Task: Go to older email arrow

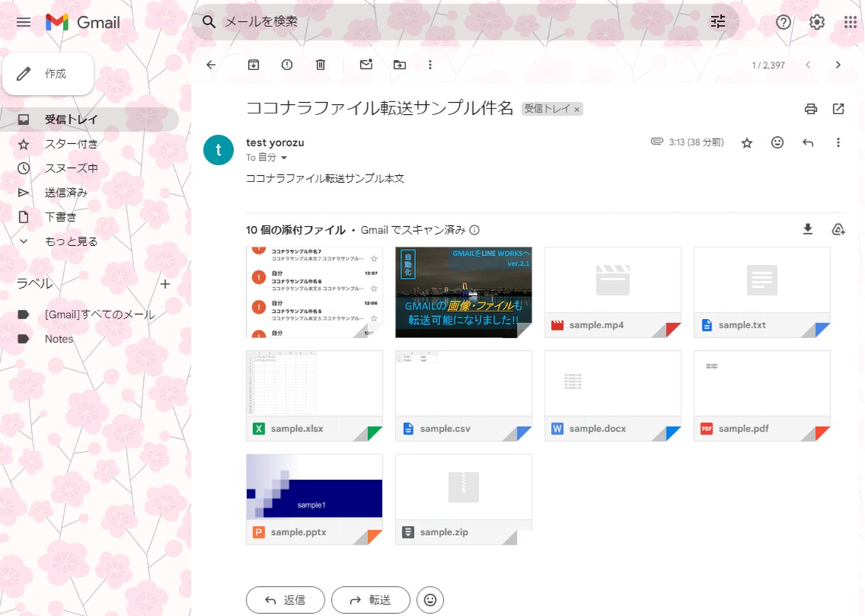Action: click(x=838, y=65)
